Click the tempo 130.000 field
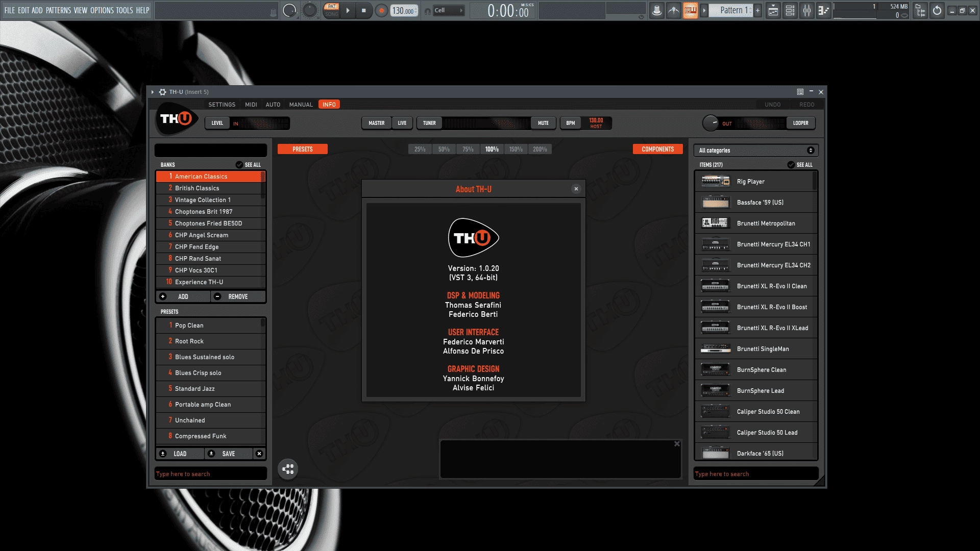 [x=404, y=11]
